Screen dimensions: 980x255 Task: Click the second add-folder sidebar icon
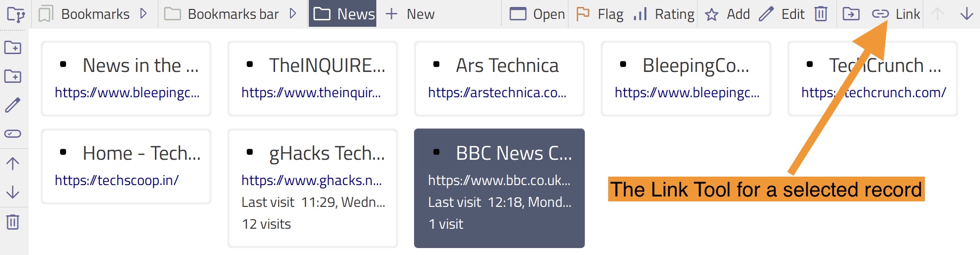click(13, 76)
